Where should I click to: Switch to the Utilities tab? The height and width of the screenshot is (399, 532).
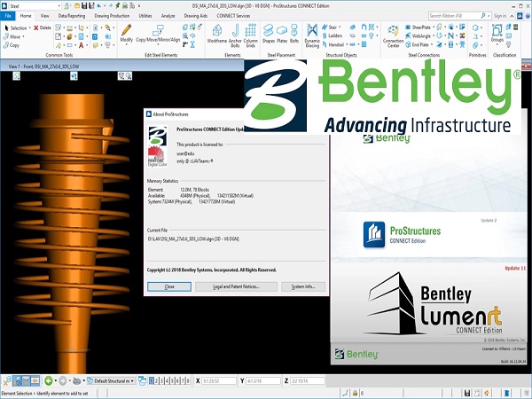145,16
